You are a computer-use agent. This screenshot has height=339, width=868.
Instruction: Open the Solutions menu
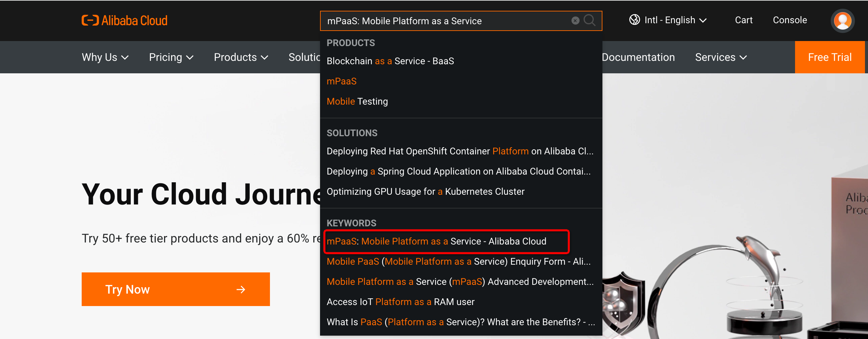click(x=304, y=57)
